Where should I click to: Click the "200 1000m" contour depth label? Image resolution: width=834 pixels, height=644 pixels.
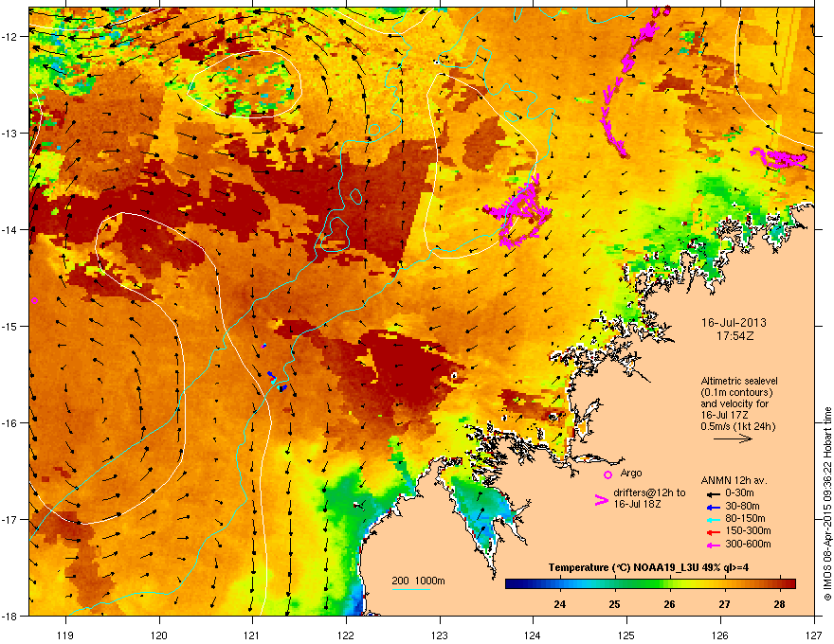(x=418, y=581)
